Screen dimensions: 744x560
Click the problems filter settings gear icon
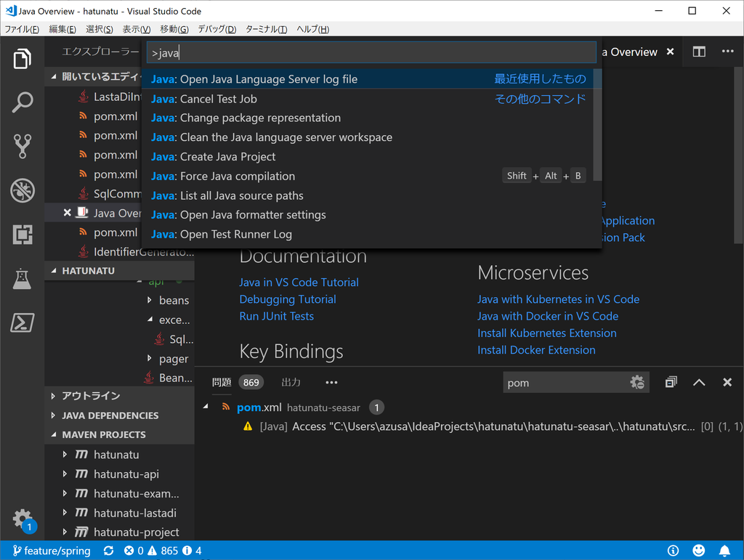637,382
